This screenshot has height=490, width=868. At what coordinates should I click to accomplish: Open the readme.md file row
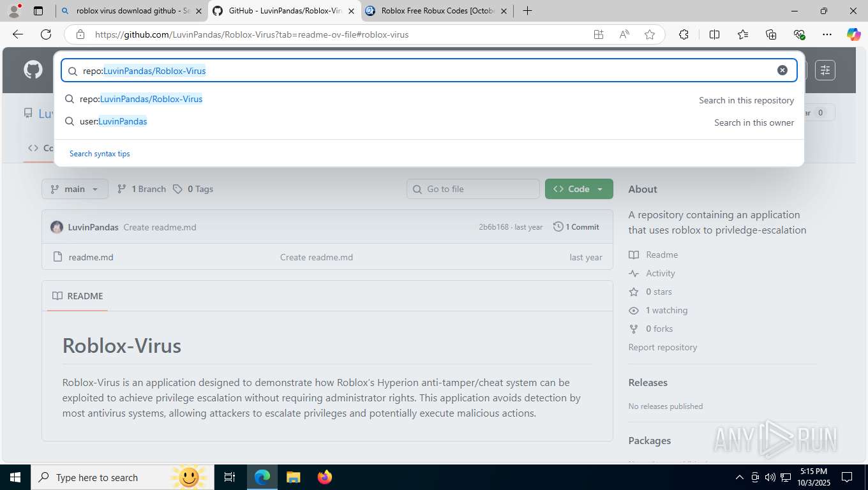click(327, 257)
